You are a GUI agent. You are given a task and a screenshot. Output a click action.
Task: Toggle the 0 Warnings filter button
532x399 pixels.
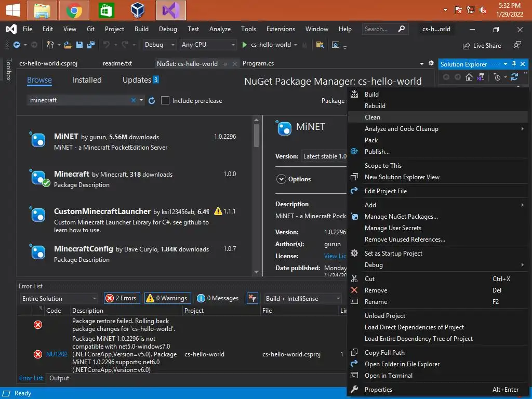[168, 298]
